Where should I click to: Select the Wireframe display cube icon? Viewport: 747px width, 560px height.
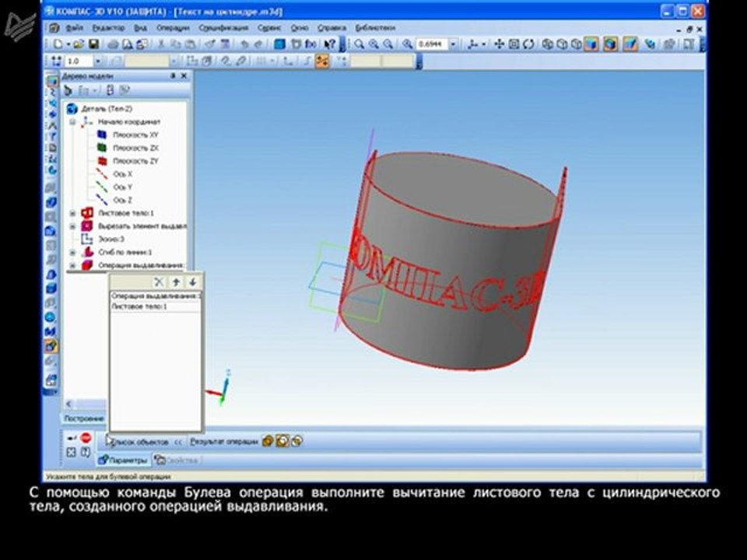547,44
